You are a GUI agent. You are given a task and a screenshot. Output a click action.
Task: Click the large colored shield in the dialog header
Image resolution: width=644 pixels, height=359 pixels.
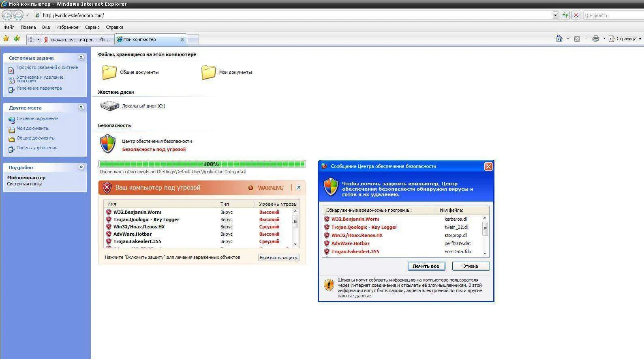tap(331, 187)
